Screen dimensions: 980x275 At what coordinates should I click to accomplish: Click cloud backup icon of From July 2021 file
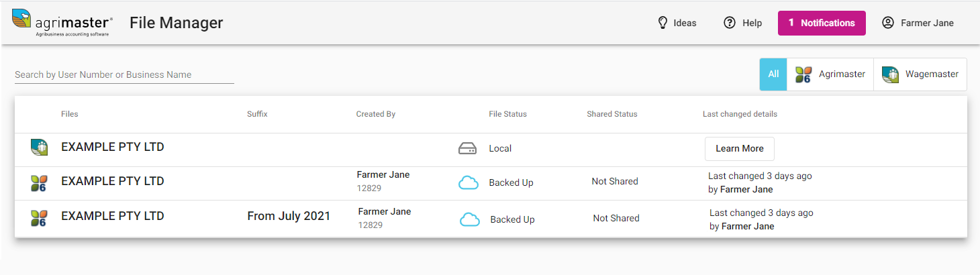coord(470,219)
